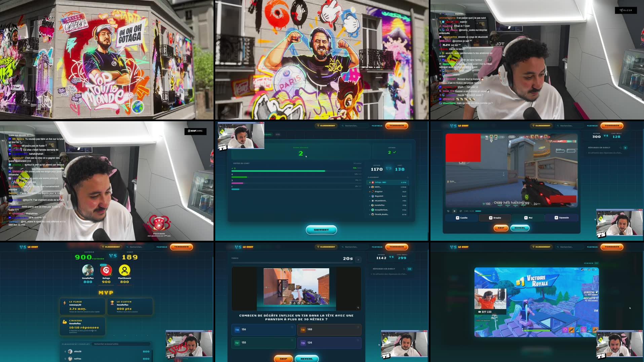The image size is (644, 362).
Task: Click the PlastikmanU avatar on the podium
Action: (x=124, y=270)
